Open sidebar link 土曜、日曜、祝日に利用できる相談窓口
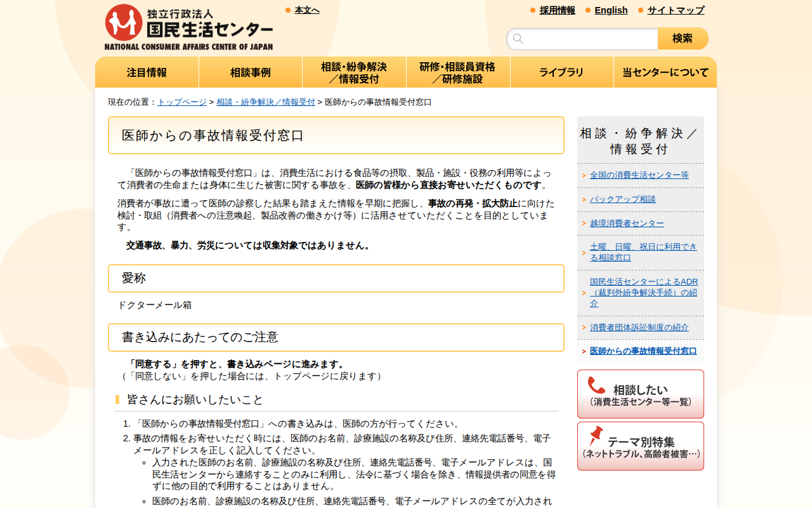Image resolution: width=812 pixels, height=508 pixels. click(643, 252)
